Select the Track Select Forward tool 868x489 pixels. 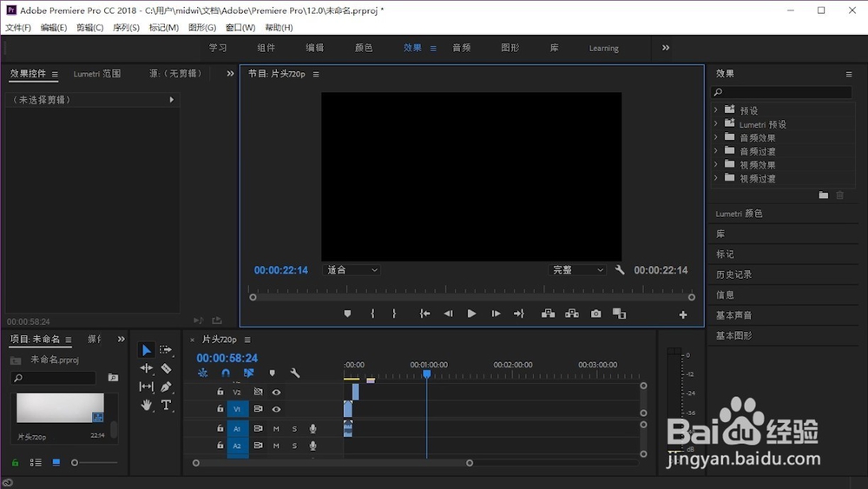pyautogui.click(x=166, y=350)
